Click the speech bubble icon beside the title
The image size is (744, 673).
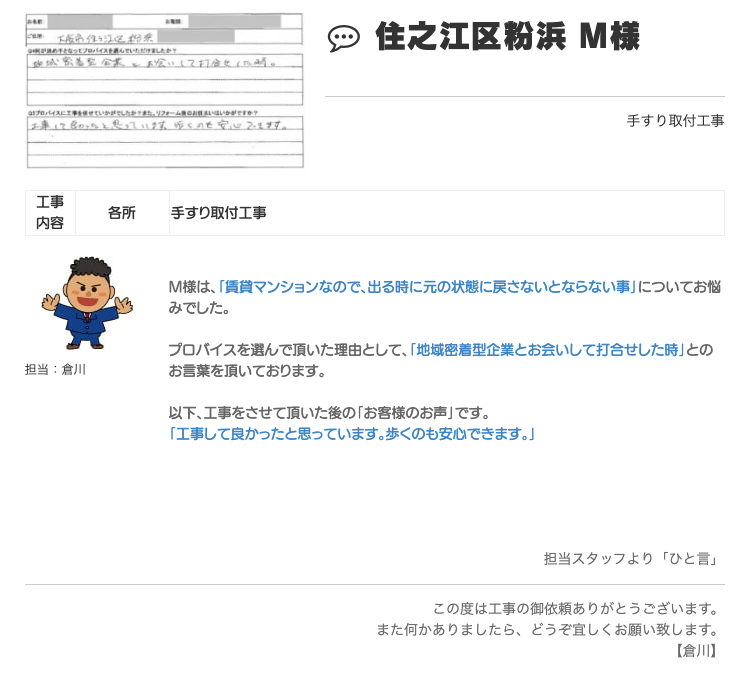343,39
